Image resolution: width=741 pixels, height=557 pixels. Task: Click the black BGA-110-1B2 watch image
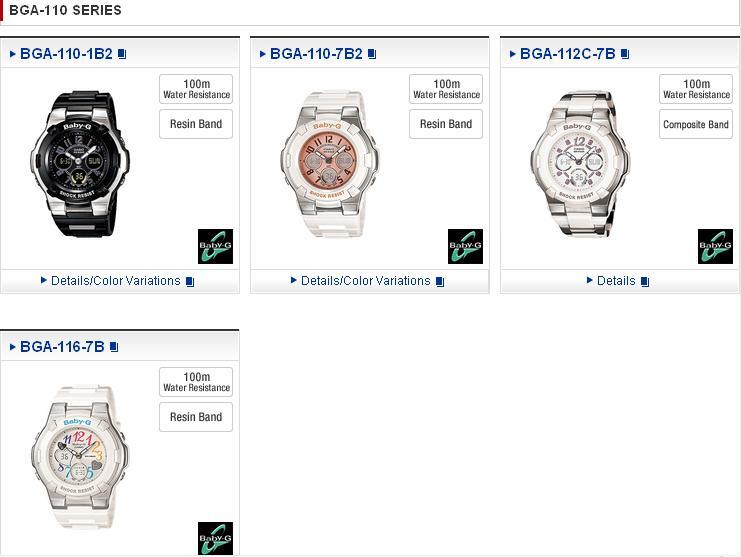[79, 163]
